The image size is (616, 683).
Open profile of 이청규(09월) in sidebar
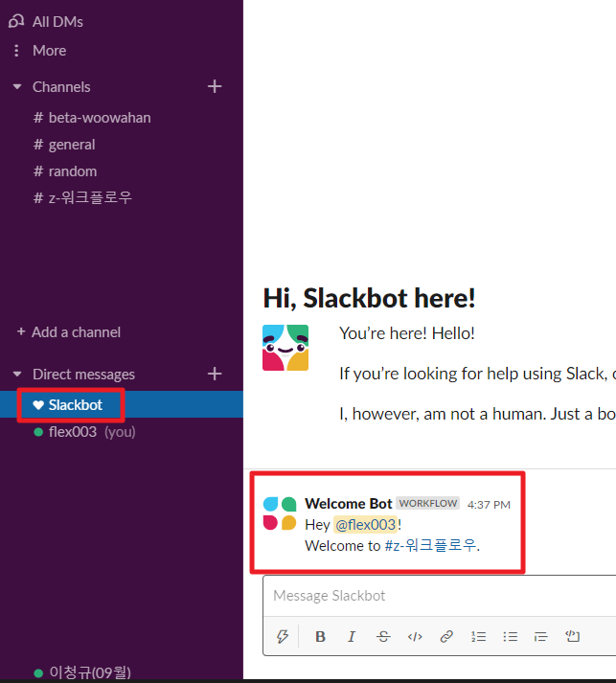[x=82, y=672]
